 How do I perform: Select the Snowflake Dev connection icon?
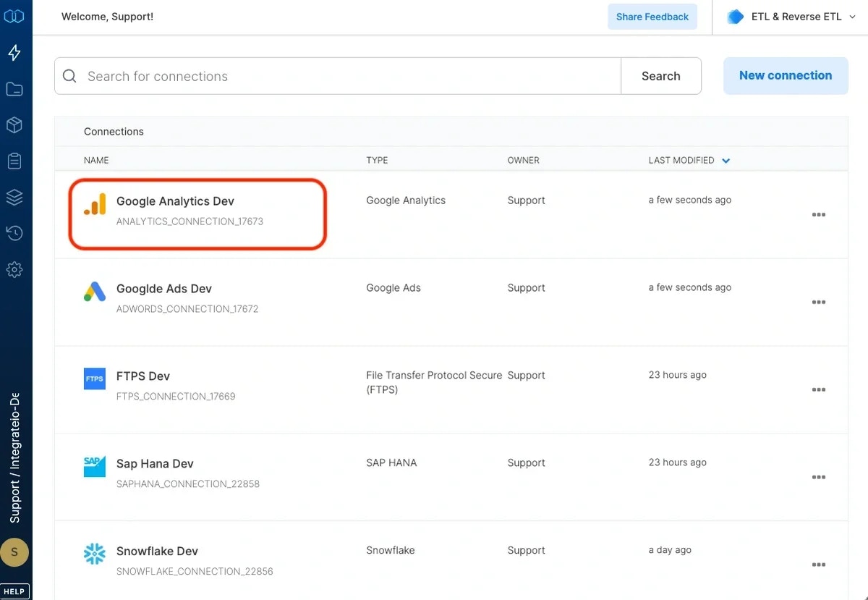tap(94, 553)
